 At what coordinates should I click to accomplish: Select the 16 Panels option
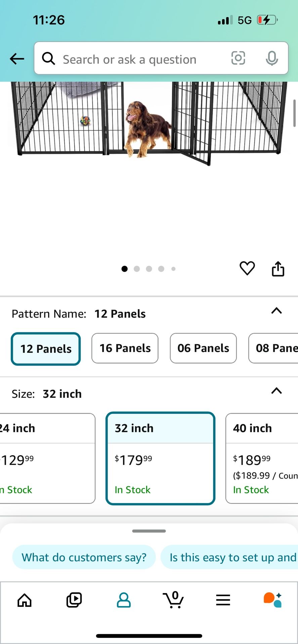click(125, 348)
